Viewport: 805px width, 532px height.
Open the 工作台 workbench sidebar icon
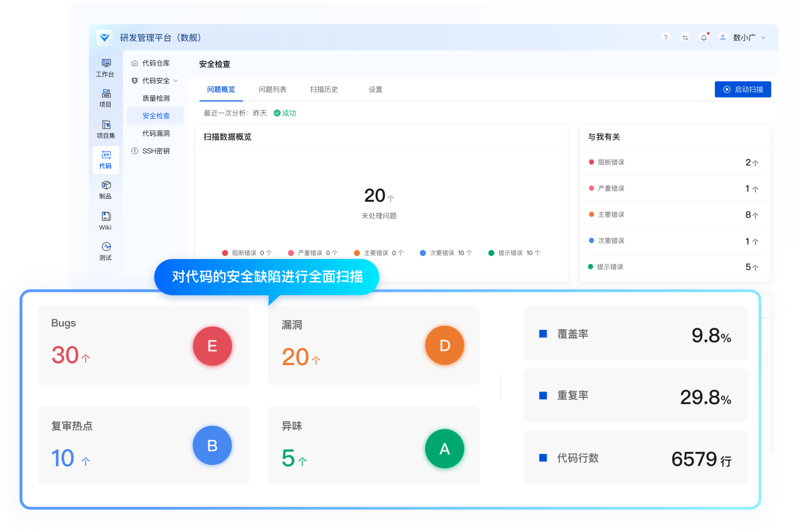coord(106,63)
